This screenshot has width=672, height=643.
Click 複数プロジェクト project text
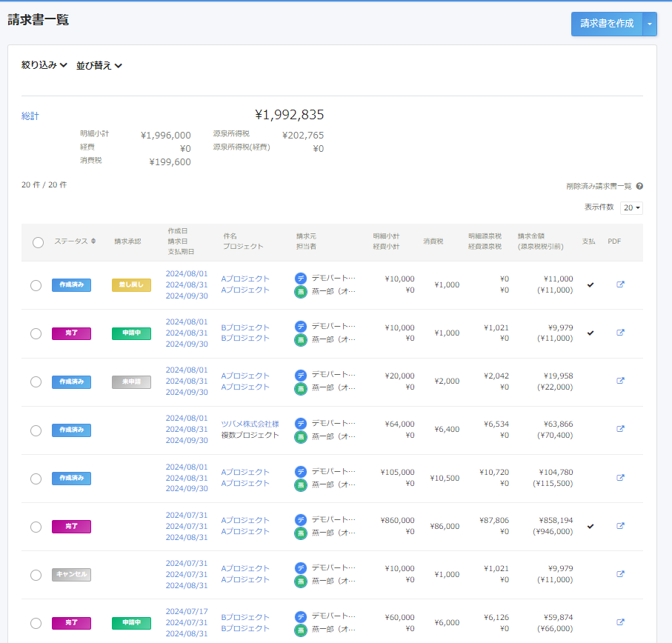(x=250, y=435)
